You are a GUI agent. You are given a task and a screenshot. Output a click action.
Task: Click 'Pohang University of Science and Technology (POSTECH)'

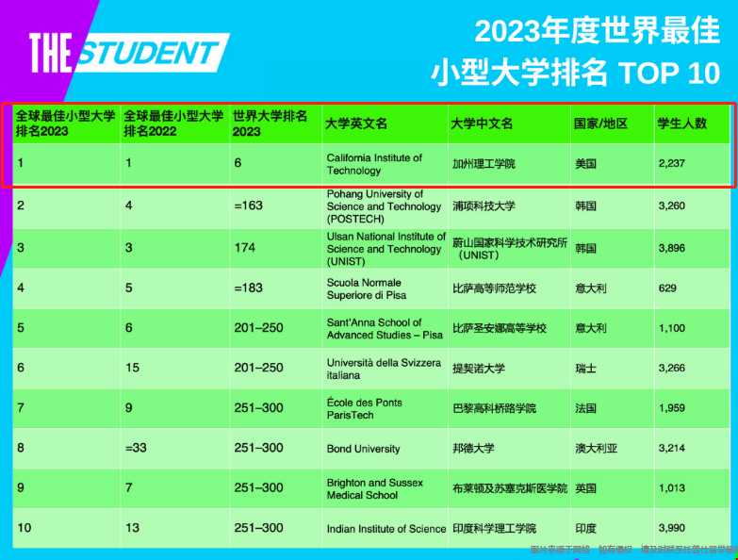pyautogui.click(x=384, y=206)
